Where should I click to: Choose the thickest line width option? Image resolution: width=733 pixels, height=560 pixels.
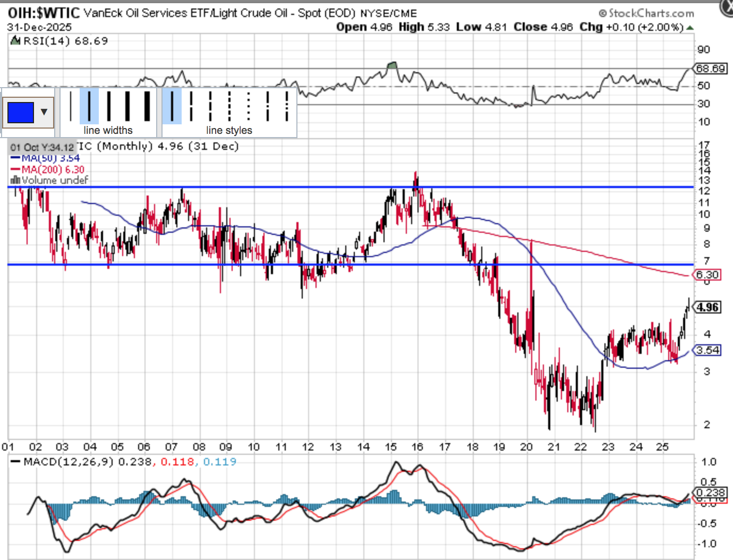[x=147, y=106]
